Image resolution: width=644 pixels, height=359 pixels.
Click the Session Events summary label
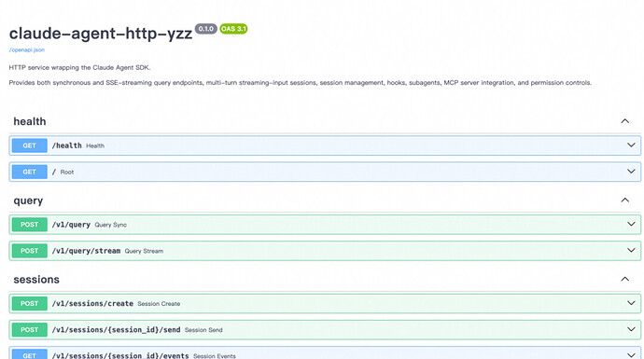tap(215, 356)
